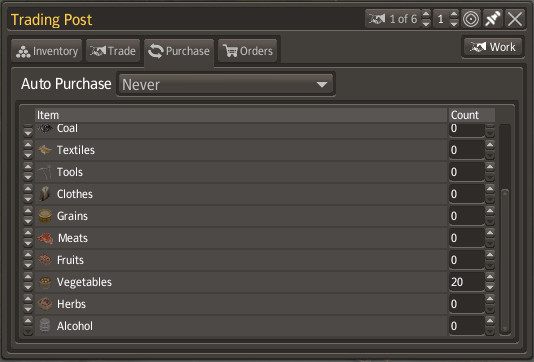Switch to the Trade tab

point(113,51)
